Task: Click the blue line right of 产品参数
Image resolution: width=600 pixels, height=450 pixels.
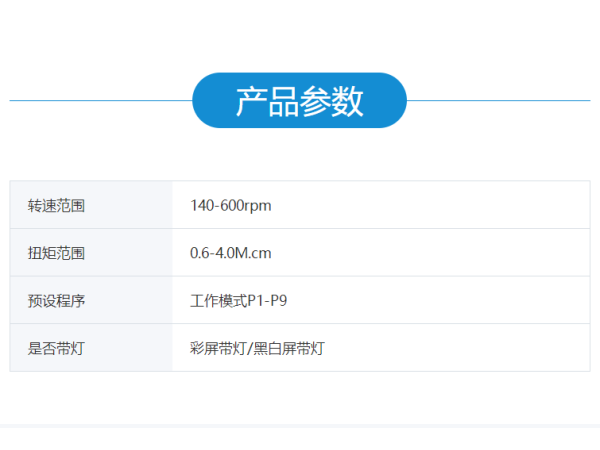Action: coord(498,100)
